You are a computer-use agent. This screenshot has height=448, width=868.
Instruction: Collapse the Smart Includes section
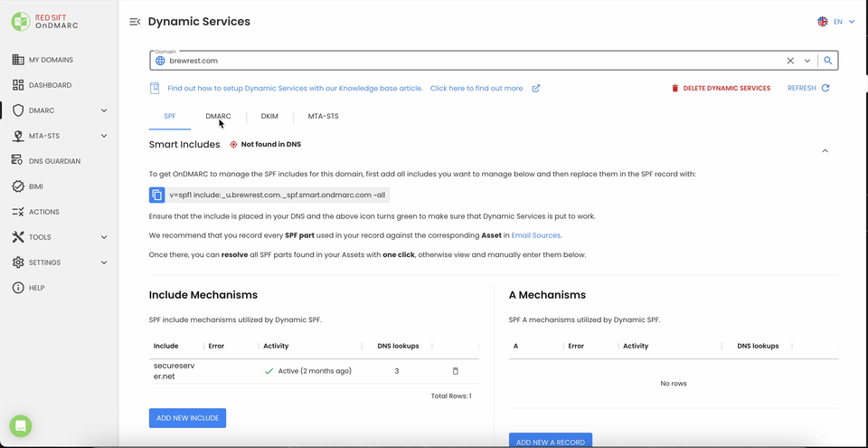(x=825, y=150)
